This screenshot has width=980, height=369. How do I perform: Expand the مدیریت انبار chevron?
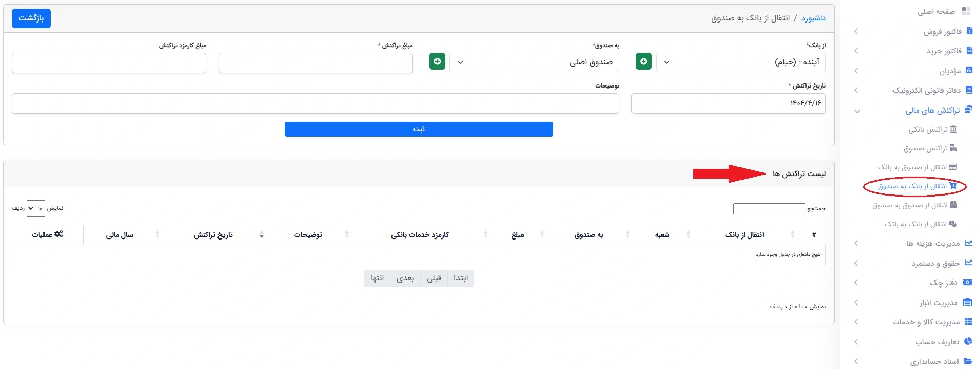856,302
